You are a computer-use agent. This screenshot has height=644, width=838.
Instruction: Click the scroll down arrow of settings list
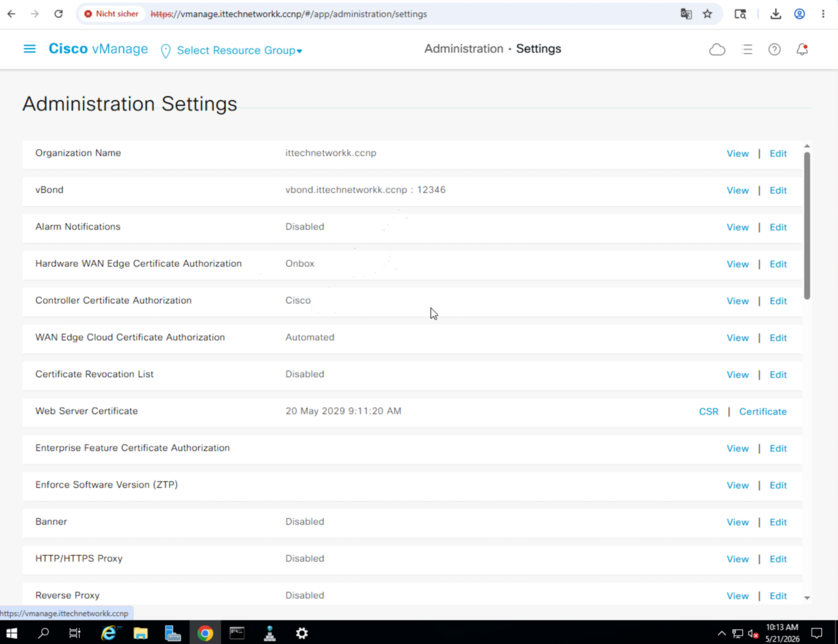click(807, 598)
